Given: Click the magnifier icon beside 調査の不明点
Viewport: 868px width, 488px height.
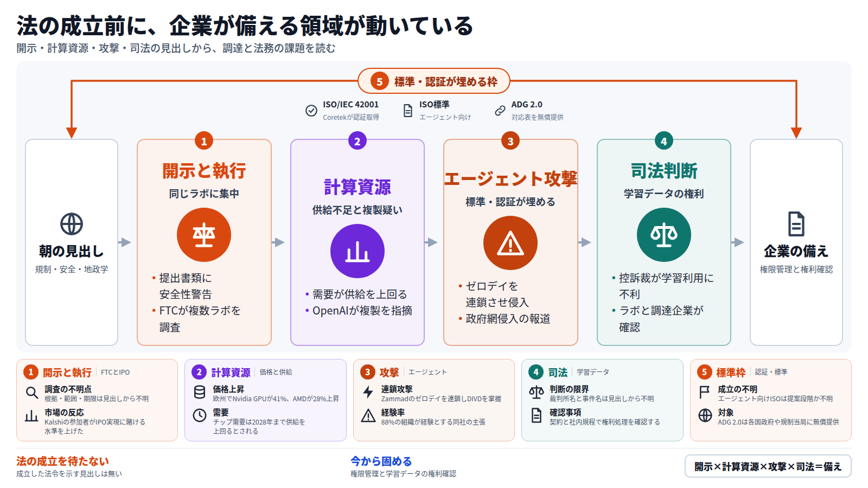Looking at the screenshot, I should [31, 393].
